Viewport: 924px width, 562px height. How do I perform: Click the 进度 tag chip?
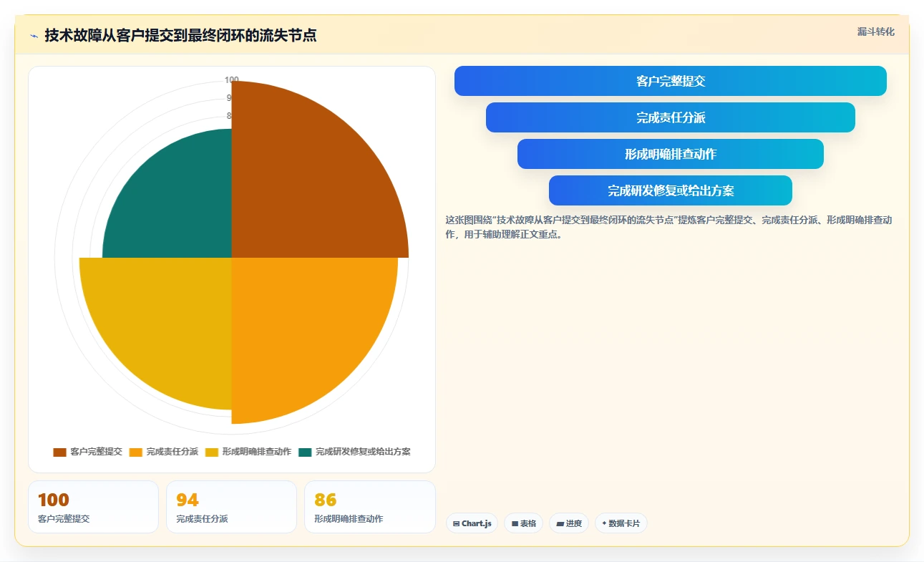(x=569, y=523)
